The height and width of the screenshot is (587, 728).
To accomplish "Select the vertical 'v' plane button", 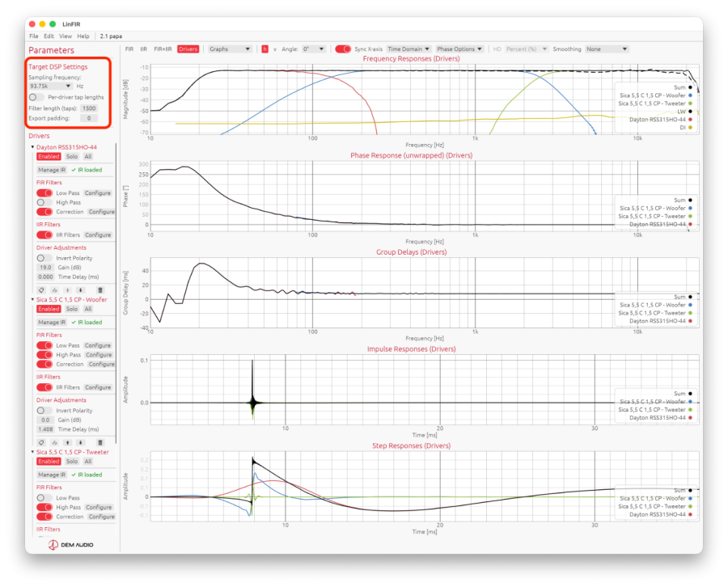I will (x=275, y=49).
